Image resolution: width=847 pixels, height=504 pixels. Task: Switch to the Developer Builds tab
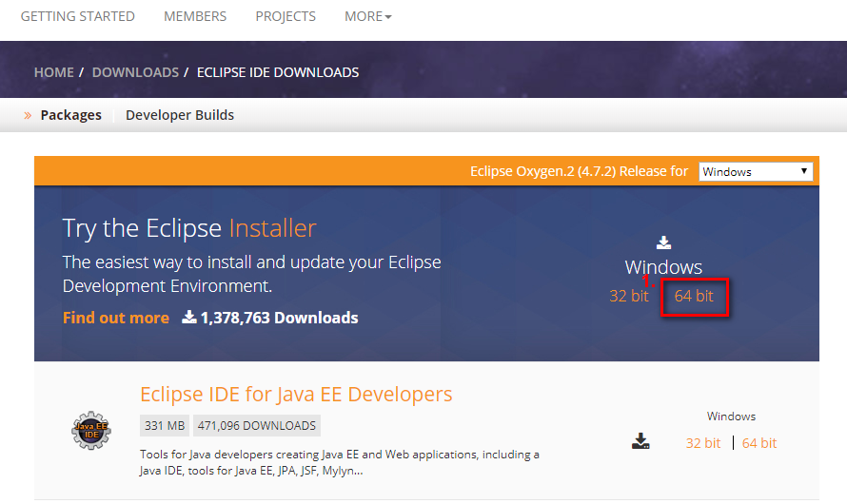click(x=180, y=115)
